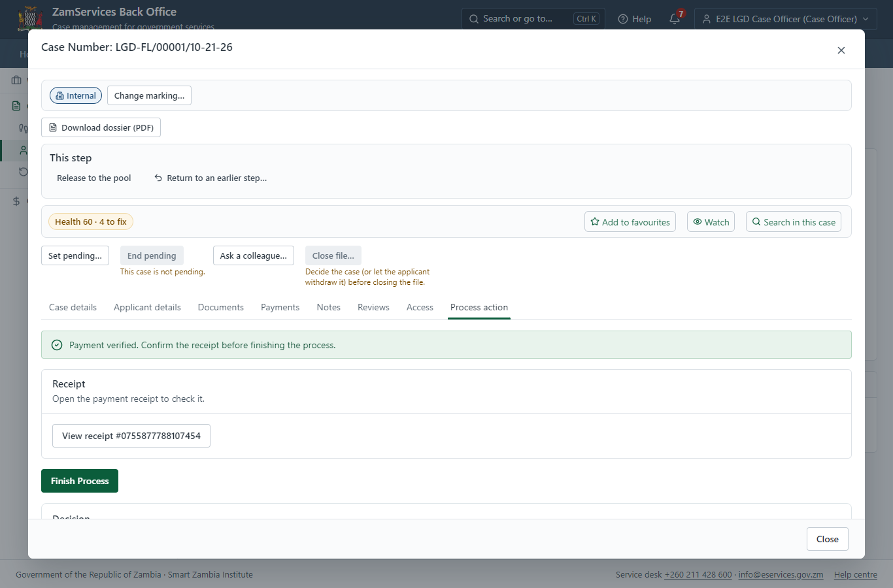The height and width of the screenshot is (588, 893).
Task: Open the Help centre footer link
Action: pyautogui.click(x=856, y=575)
